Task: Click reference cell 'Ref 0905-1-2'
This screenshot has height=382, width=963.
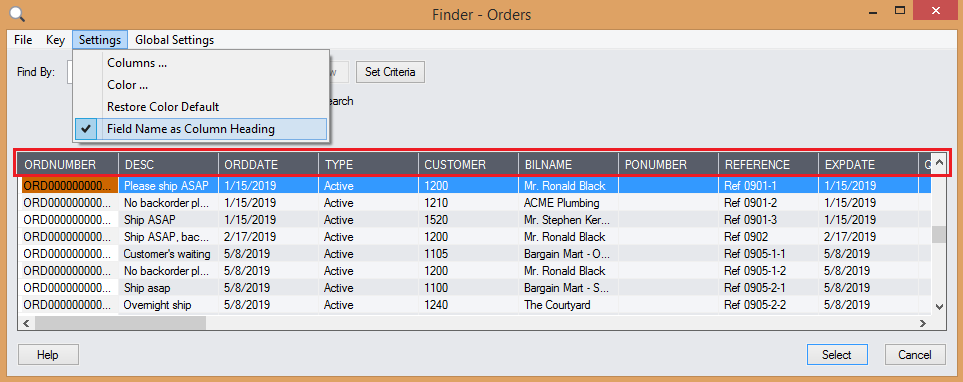Action: point(769,271)
